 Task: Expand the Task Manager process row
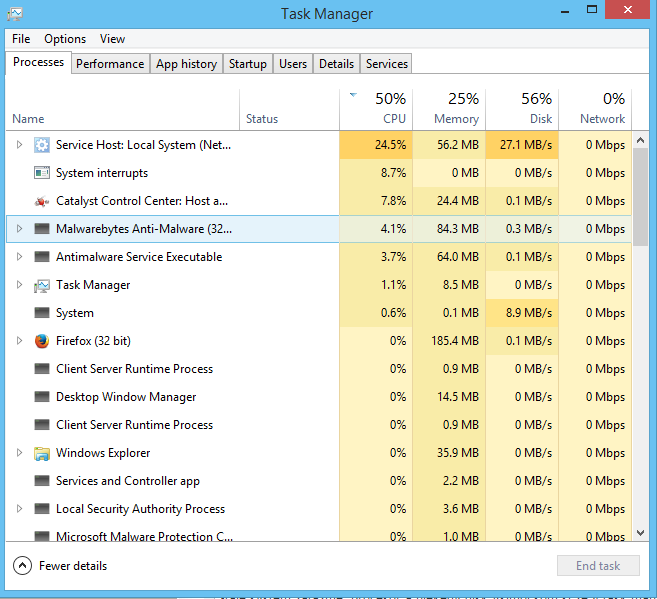pos(19,285)
